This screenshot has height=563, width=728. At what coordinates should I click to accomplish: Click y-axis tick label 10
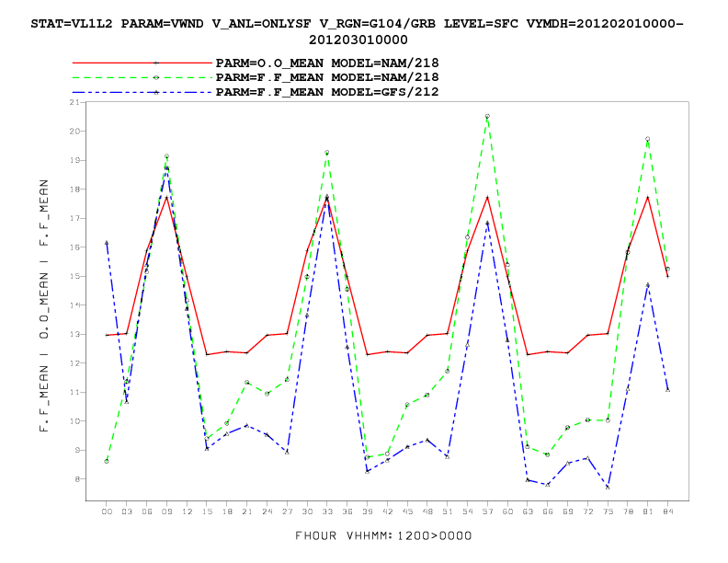(74, 420)
